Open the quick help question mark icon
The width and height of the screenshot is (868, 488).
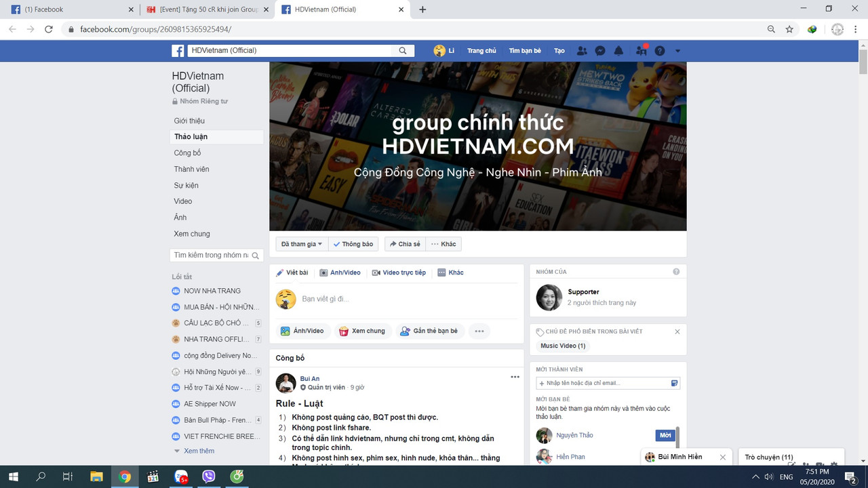pos(659,51)
